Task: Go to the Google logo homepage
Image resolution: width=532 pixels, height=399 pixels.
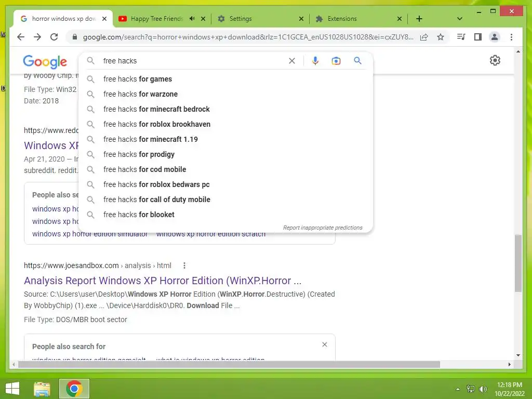Action: [x=45, y=61]
